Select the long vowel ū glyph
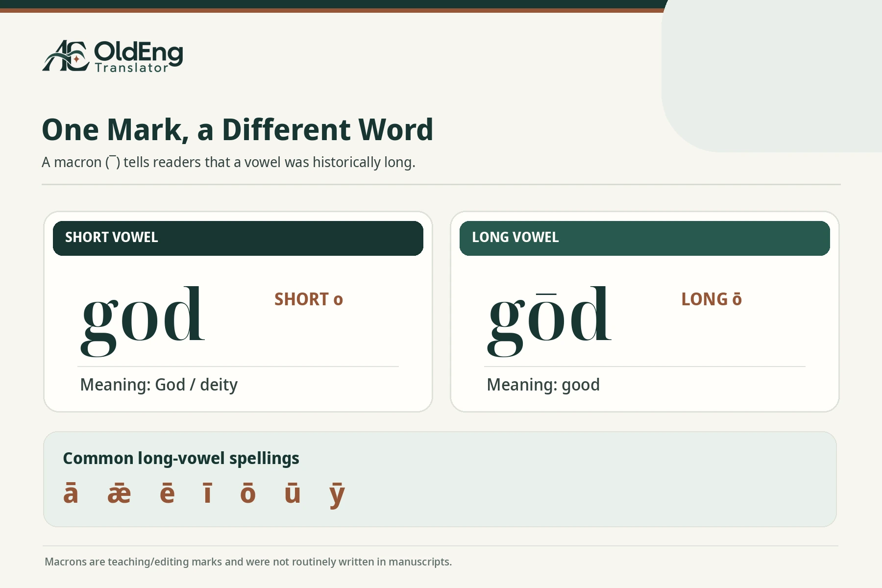 point(293,493)
